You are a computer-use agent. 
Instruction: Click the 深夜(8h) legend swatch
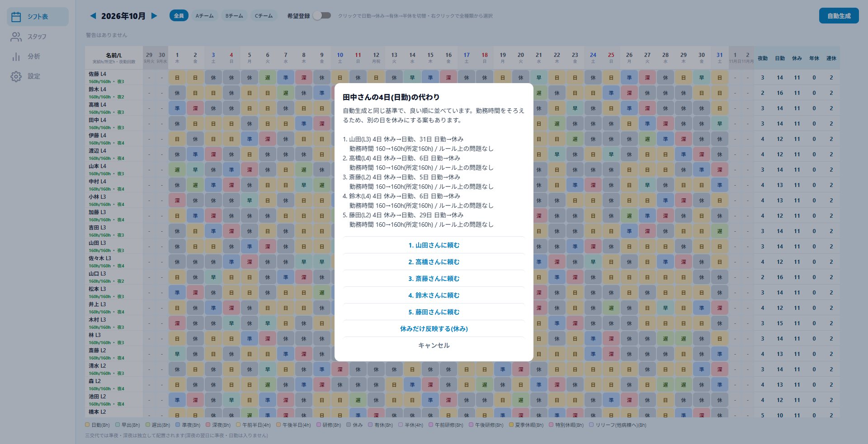click(208, 425)
